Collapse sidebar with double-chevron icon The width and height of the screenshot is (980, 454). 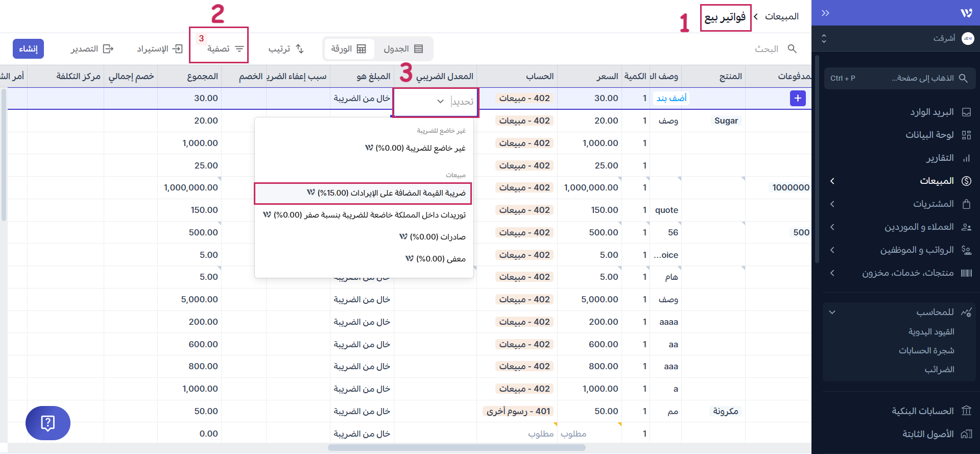coord(825,13)
